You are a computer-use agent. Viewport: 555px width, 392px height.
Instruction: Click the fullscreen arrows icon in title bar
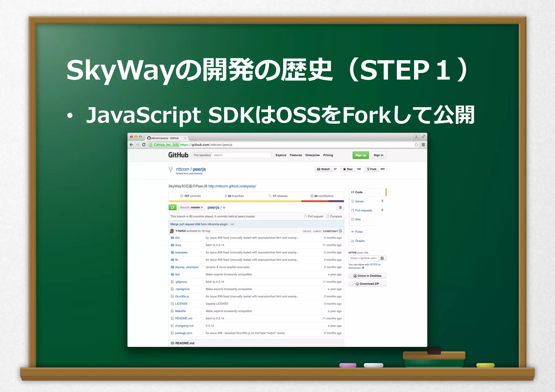[423, 137]
